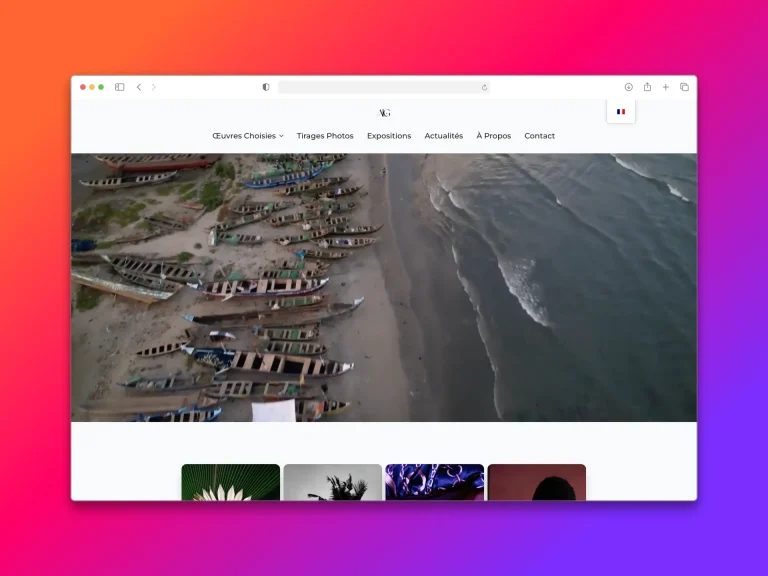Open the French flag language selector
The width and height of the screenshot is (768, 576).
coord(621,112)
